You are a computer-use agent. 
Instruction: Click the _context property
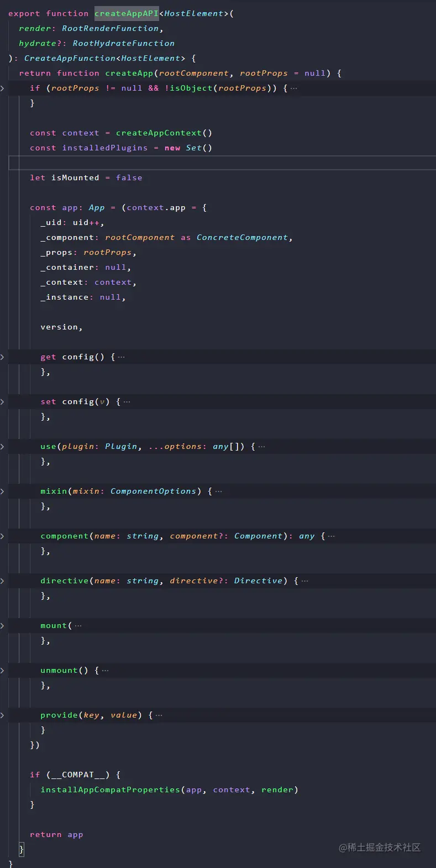(x=62, y=282)
